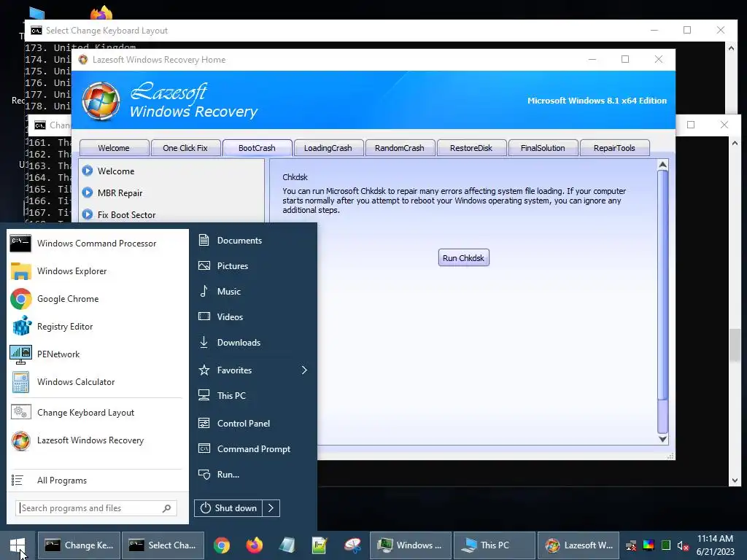Click Firefox desktop shortcut icon

click(x=101, y=12)
